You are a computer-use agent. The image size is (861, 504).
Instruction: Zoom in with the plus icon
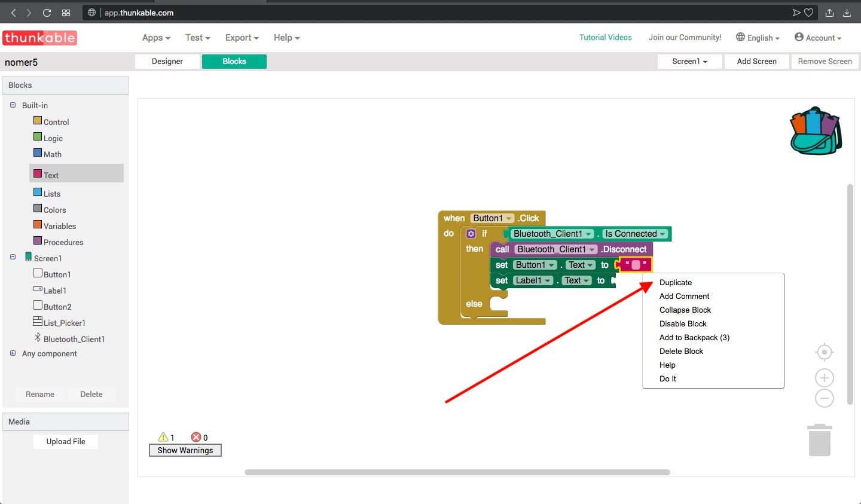pyautogui.click(x=825, y=378)
